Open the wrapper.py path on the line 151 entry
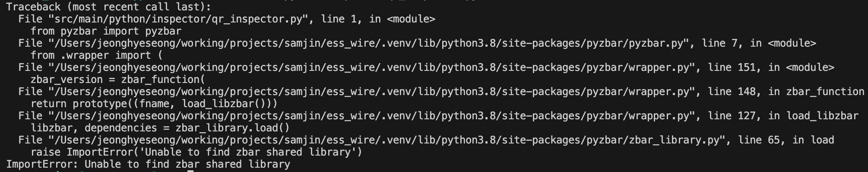Viewport: 868px width, 172px height. tap(371, 67)
